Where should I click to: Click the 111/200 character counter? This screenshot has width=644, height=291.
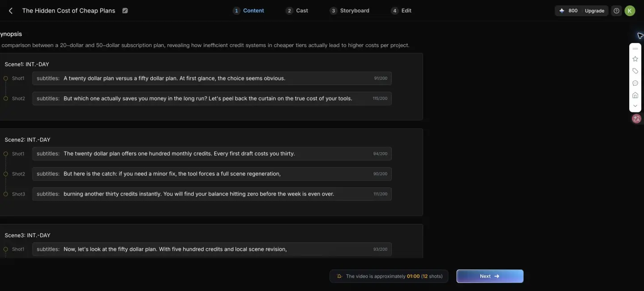(380, 194)
